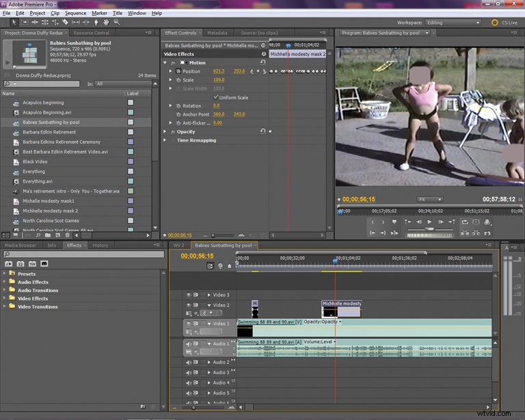The width and height of the screenshot is (525, 420).
Task: Click the CS Live icon
Action: (x=494, y=23)
